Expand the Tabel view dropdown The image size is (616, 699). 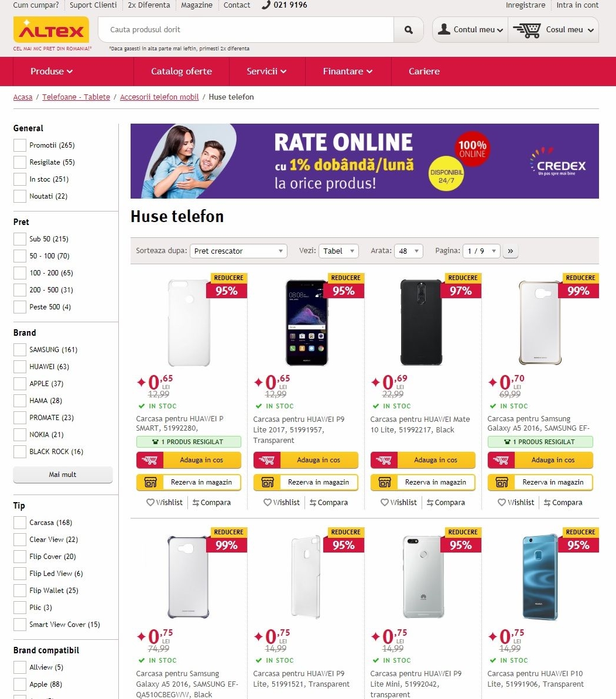tap(338, 251)
